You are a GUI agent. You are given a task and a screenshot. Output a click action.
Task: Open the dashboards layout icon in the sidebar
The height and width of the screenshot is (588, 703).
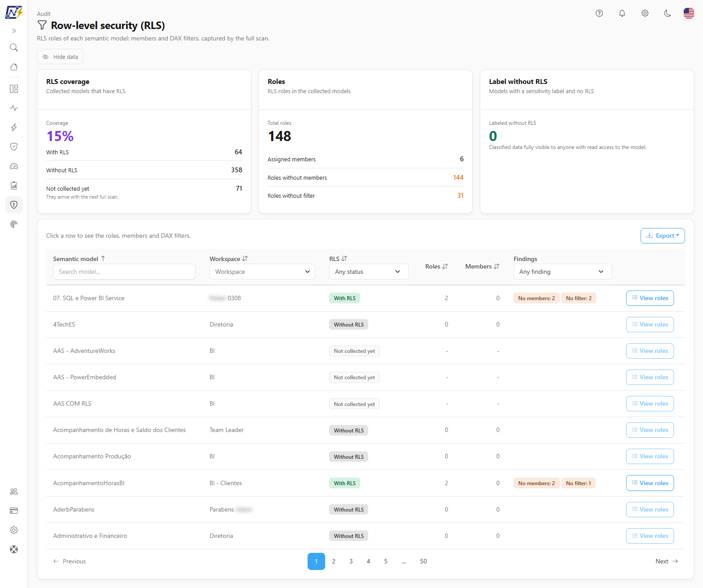pyautogui.click(x=14, y=89)
